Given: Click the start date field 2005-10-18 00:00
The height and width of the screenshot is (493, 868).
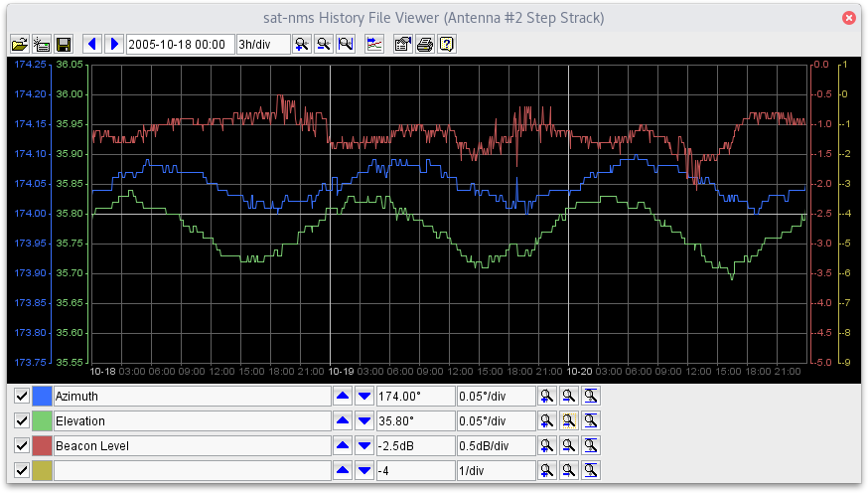Looking at the screenshot, I should (x=180, y=44).
